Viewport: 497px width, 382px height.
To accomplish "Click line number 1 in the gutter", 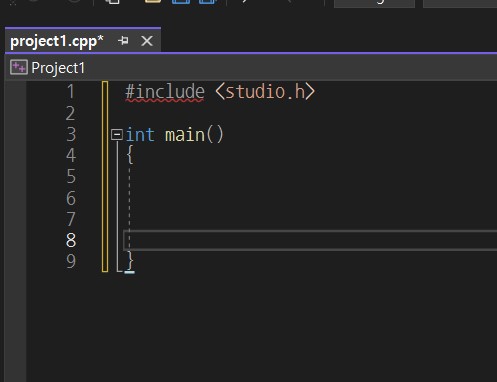I will [x=71, y=92].
